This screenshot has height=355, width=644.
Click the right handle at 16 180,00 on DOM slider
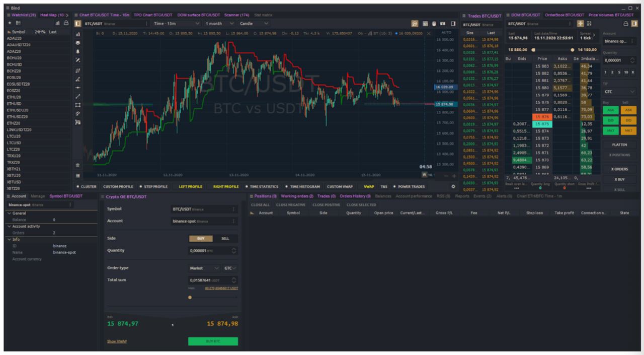coord(572,50)
